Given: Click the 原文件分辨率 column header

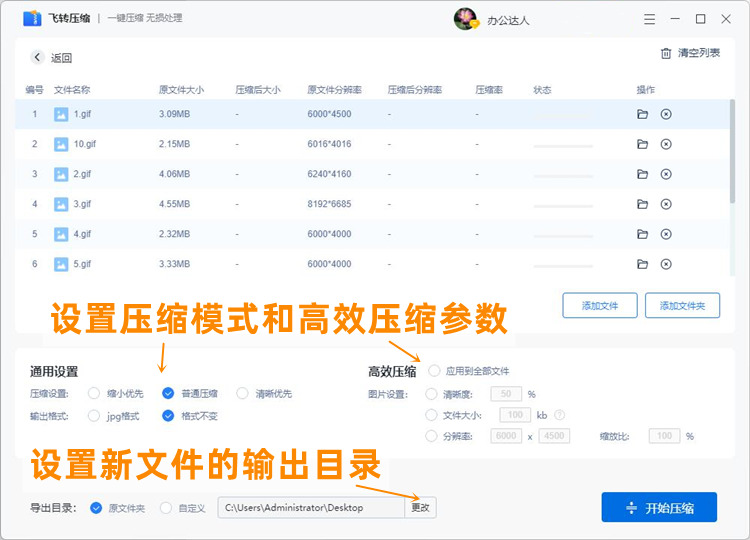Looking at the screenshot, I should pyautogui.click(x=334, y=90).
